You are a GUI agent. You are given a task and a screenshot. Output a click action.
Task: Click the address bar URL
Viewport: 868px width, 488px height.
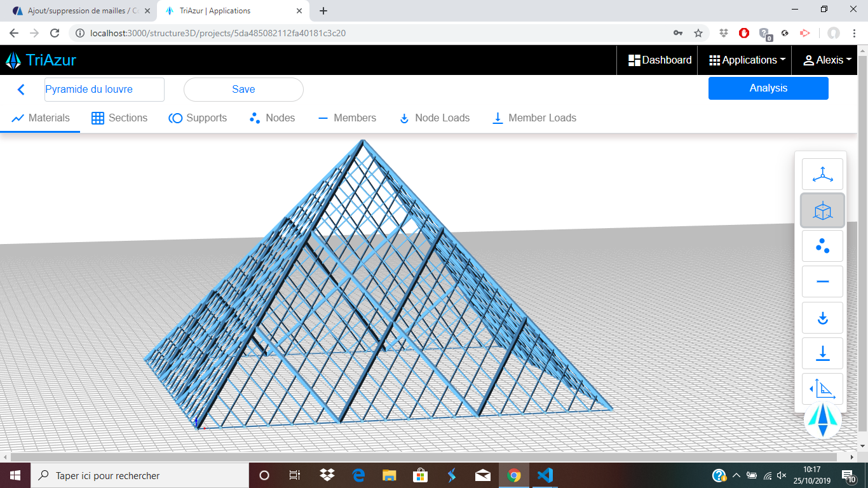pos(218,33)
